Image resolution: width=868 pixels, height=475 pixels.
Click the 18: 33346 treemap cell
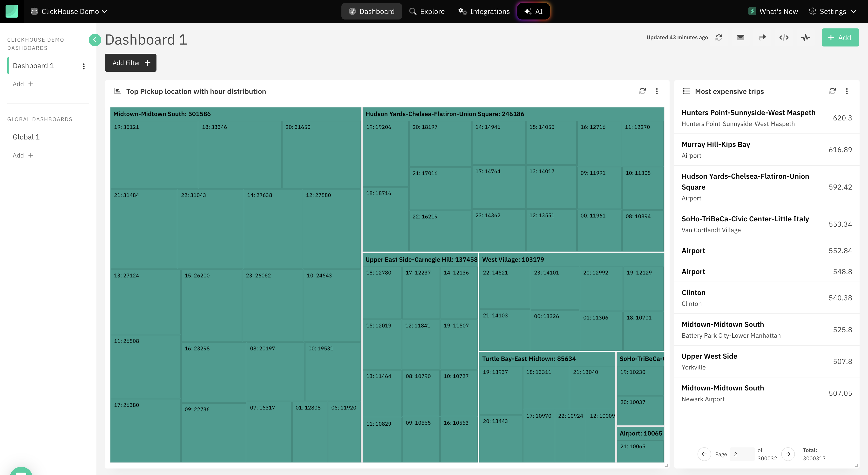(240, 154)
